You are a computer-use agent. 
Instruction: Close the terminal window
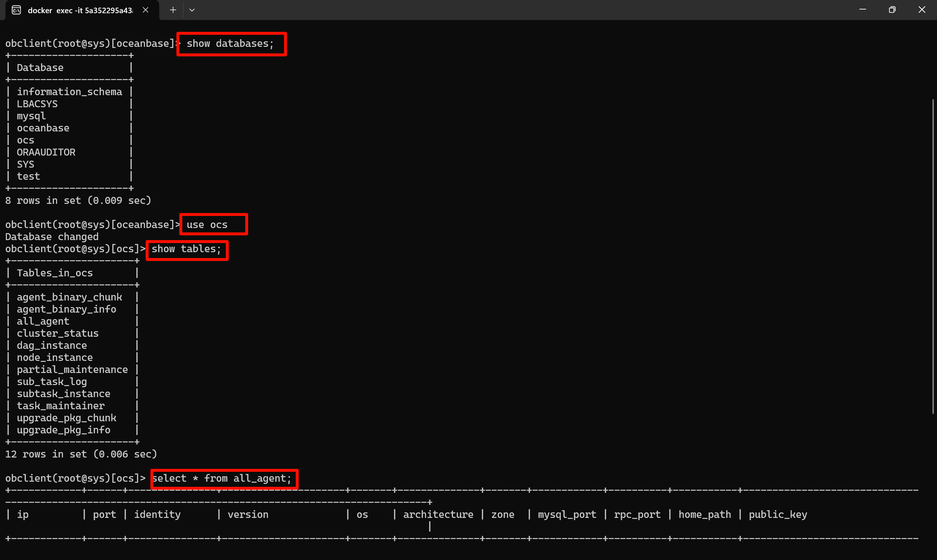click(922, 10)
